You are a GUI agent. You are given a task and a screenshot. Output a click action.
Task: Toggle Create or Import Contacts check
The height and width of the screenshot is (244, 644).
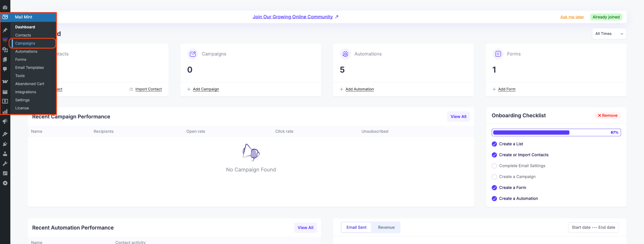(x=494, y=155)
